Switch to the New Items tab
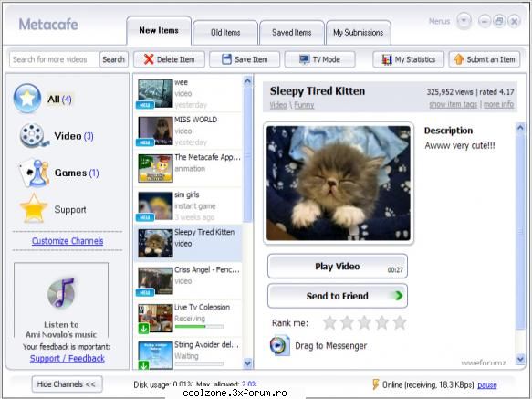This screenshot has height=399, width=532. pos(159,30)
